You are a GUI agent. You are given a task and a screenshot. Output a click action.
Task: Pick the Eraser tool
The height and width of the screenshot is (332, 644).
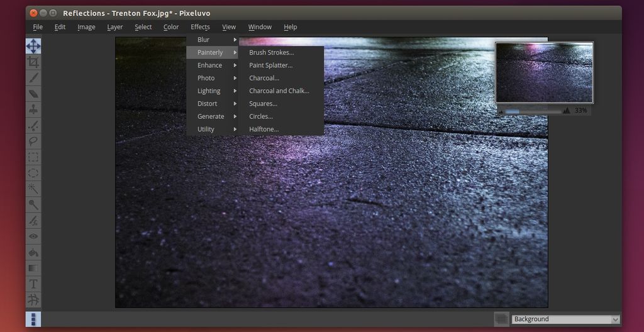(33, 94)
